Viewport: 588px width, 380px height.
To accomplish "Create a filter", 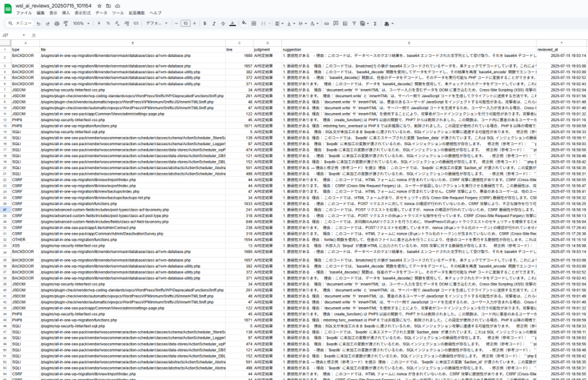I will point(354,23).
